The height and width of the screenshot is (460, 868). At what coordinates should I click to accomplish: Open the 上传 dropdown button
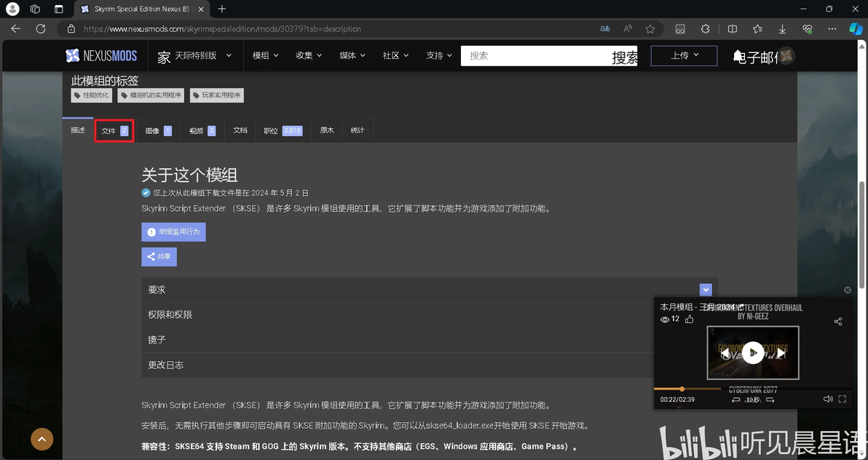pos(684,55)
